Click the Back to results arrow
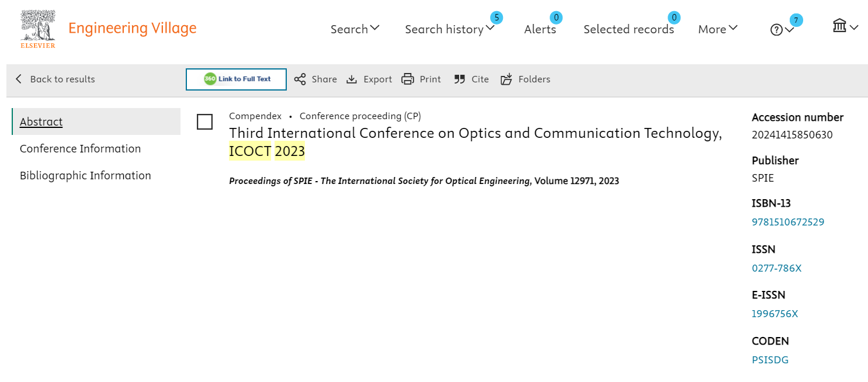The image size is (868, 382). pos(19,79)
